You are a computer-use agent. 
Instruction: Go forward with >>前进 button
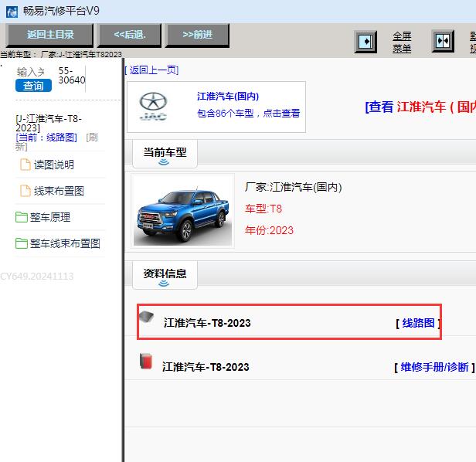[x=197, y=35]
